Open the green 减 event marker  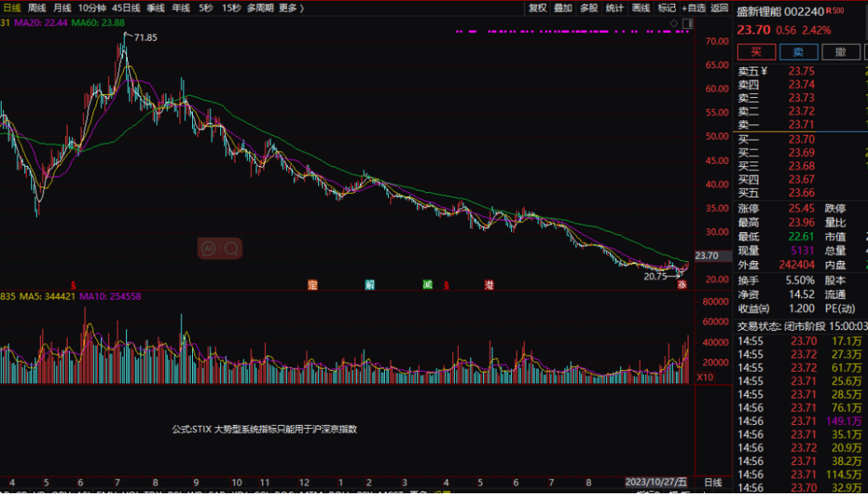pos(428,284)
